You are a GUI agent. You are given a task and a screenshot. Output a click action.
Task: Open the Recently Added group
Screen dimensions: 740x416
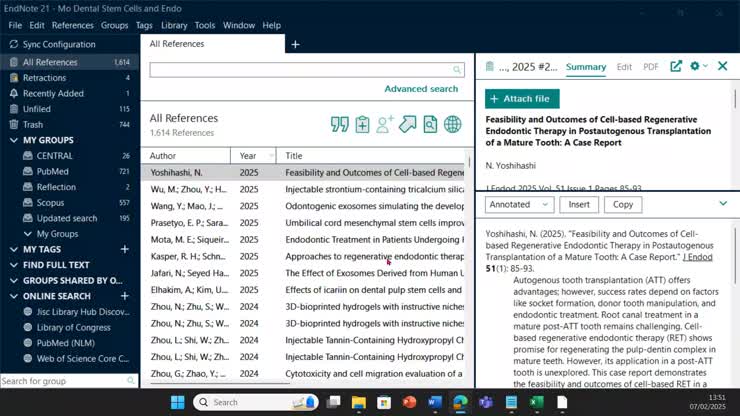pos(70,93)
